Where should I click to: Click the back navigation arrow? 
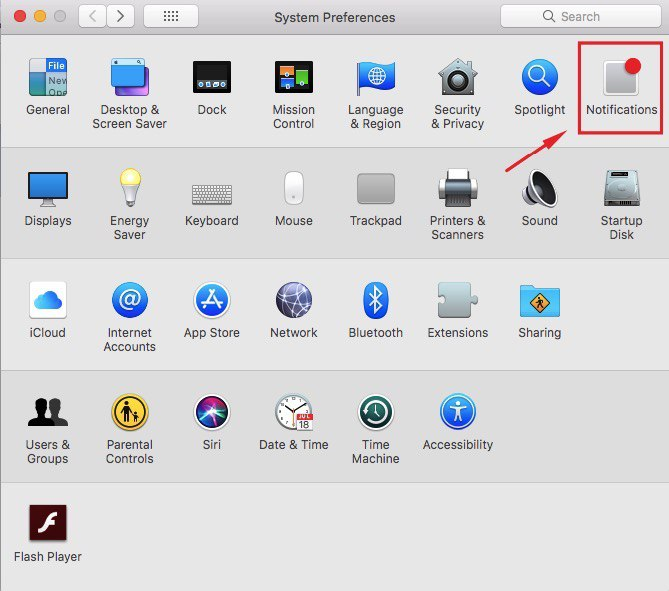92,16
